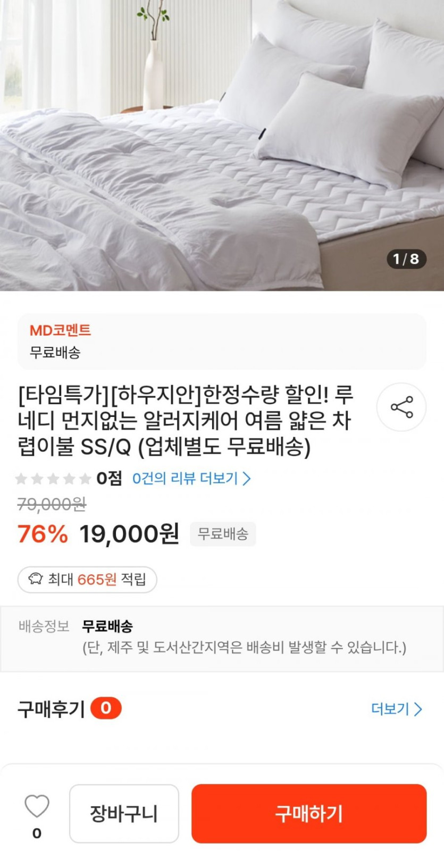
Task: Add item with the 장바구니 button
Action: click(x=124, y=813)
